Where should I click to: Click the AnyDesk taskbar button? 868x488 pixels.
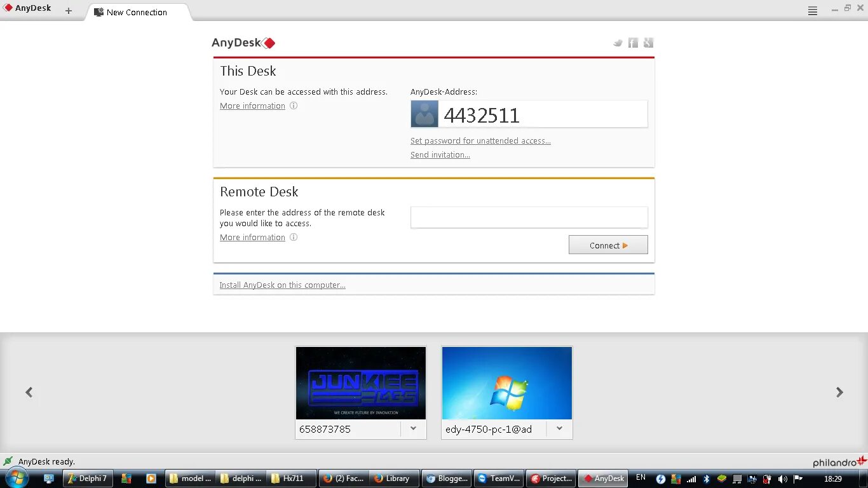tap(603, 478)
